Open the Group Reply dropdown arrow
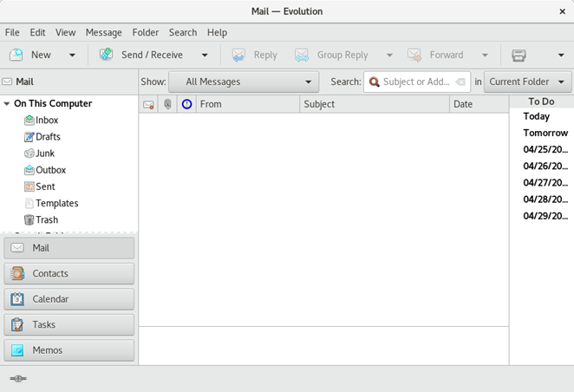The width and height of the screenshot is (574, 392). click(389, 56)
